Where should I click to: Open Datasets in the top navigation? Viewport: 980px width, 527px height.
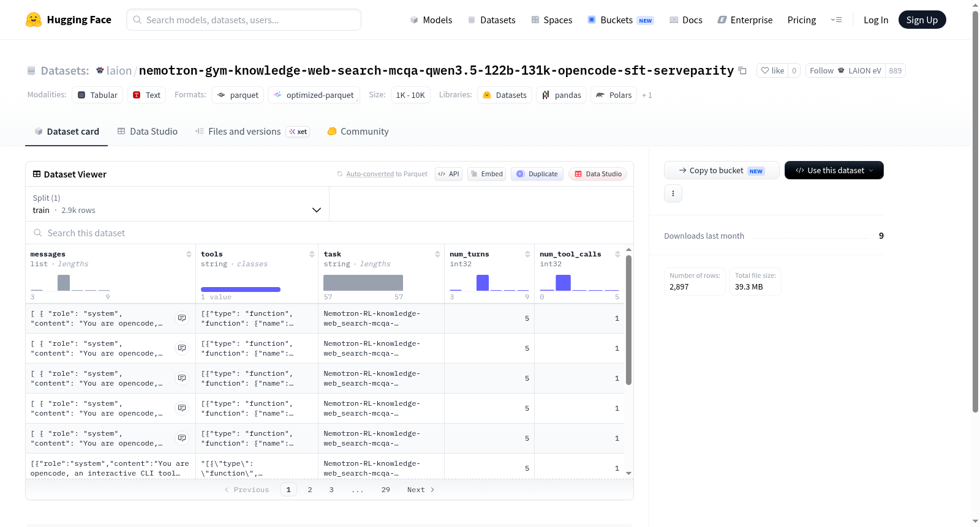click(x=491, y=20)
